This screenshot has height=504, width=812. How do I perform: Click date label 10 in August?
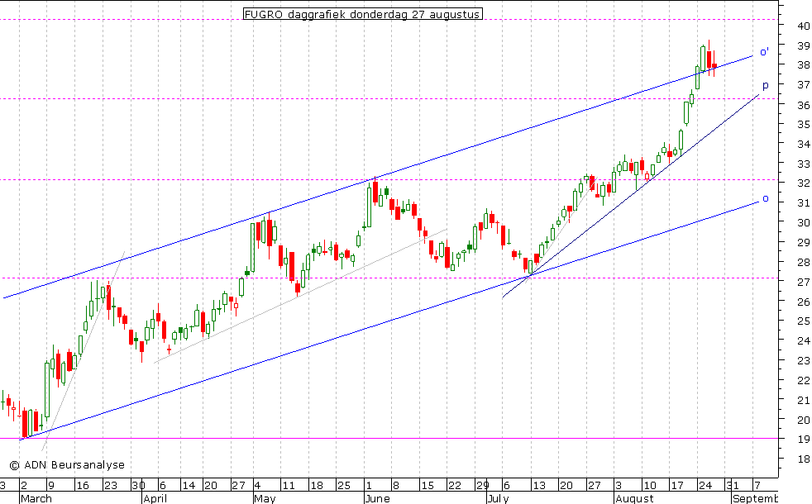pos(649,486)
